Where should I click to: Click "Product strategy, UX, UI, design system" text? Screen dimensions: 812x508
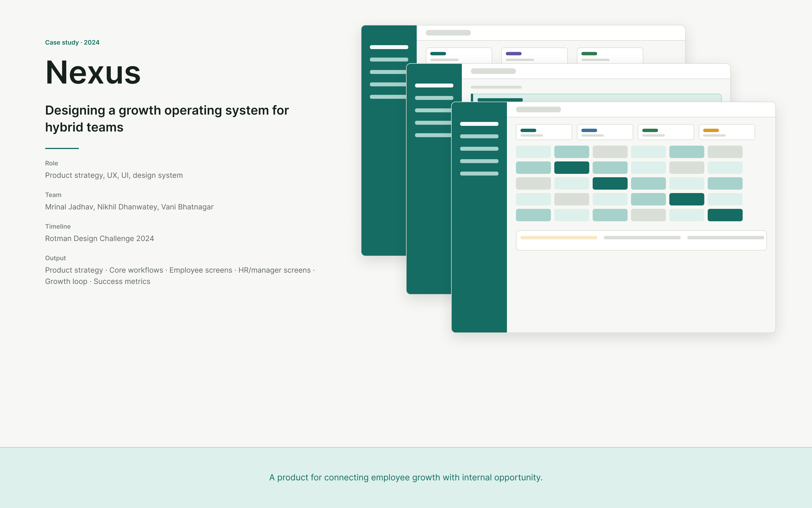click(114, 175)
